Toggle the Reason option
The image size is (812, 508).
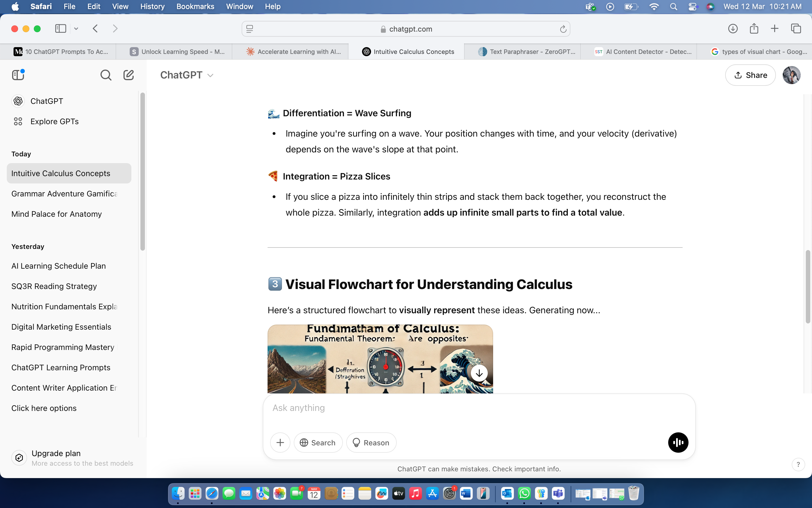pyautogui.click(x=371, y=443)
